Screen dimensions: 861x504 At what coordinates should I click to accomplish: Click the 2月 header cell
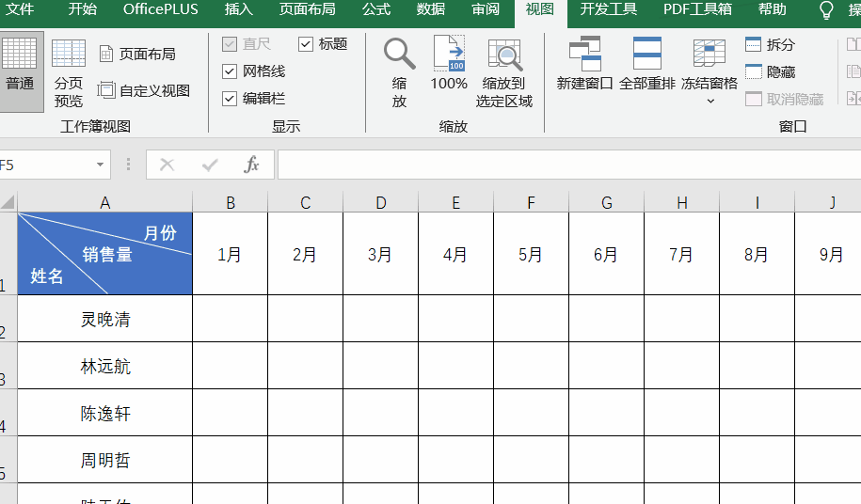tap(305, 254)
